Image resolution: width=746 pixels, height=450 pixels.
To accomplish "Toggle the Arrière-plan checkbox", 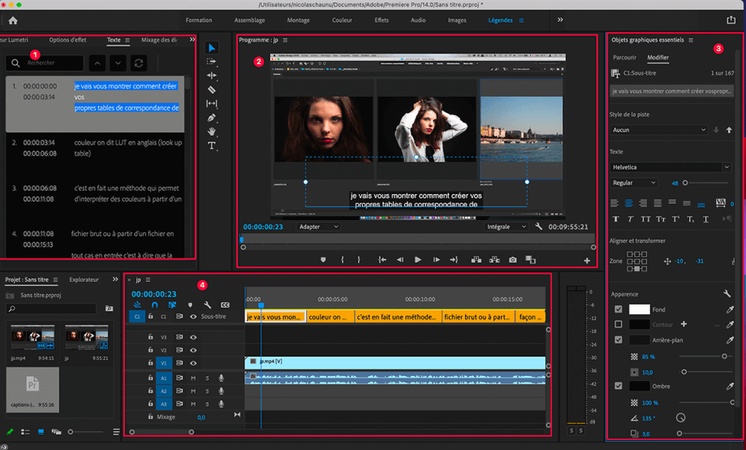I will (x=618, y=340).
